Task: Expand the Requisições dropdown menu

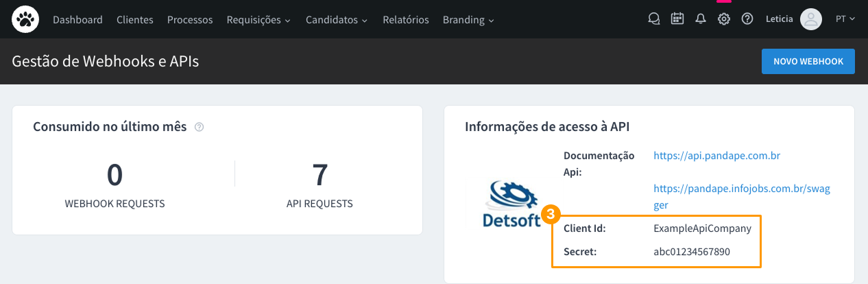Action: click(258, 20)
